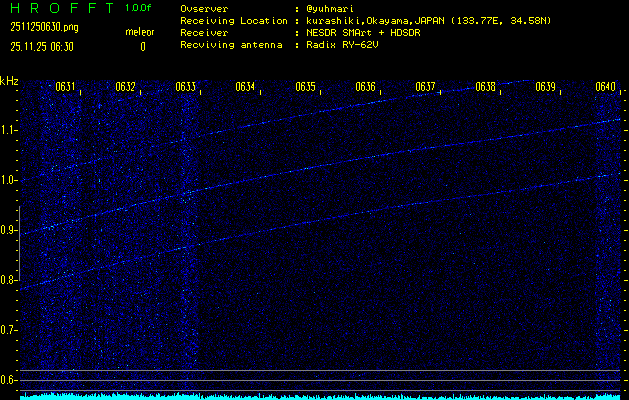Viewport: 629px width, 400px height.
Task: Click the kHz axis unit label
Action: click(x=9, y=81)
